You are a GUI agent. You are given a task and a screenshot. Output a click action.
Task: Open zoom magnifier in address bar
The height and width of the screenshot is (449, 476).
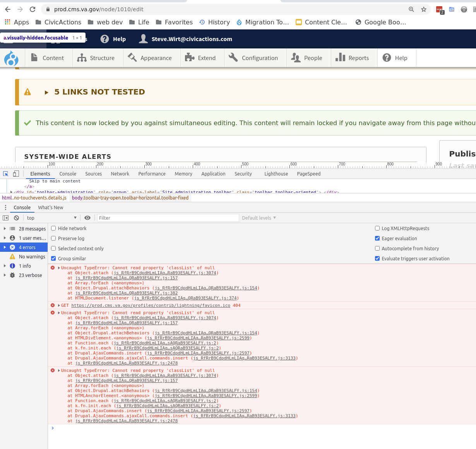pos(411,9)
